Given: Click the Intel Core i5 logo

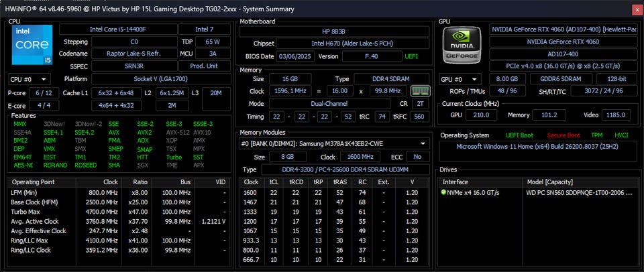Looking at the screenshot, I should pos(32,47).
